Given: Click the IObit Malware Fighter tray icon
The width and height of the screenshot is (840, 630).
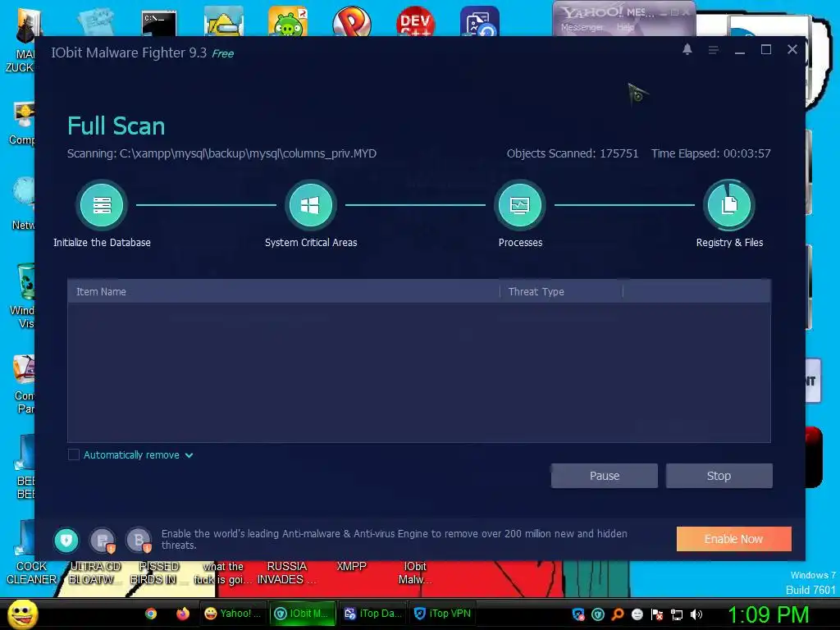Looking at the screenshot, I should (598, 614).
